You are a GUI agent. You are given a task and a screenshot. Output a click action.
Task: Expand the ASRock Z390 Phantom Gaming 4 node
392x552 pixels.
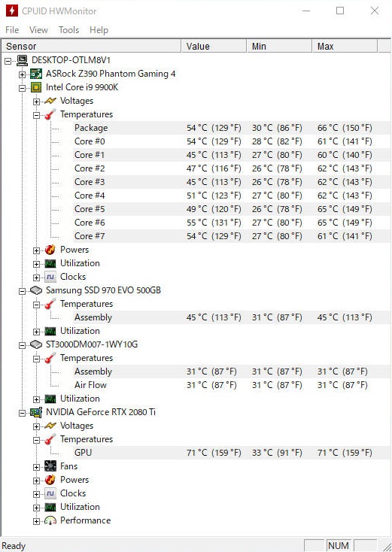click(x=22, y=74)
